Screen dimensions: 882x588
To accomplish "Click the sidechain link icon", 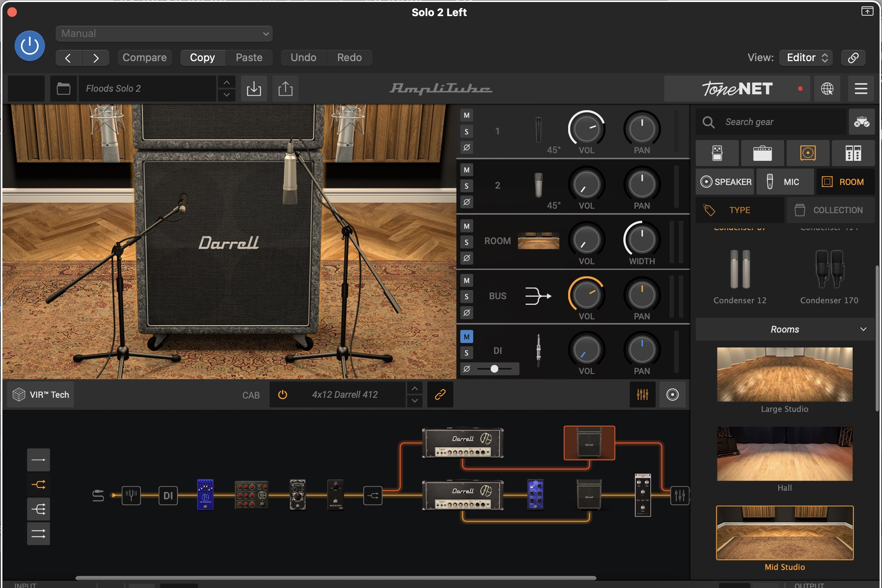I will coord(853,58).
